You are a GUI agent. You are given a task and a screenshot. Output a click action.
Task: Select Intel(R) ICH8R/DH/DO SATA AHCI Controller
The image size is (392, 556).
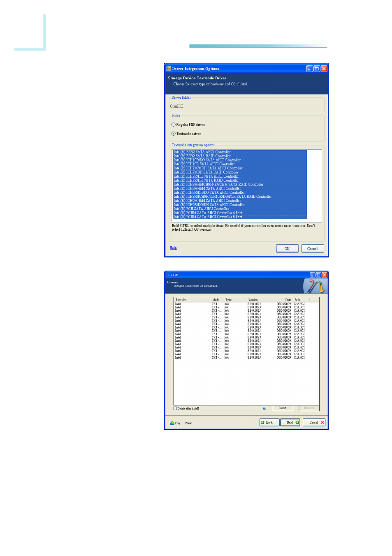click(240, 193)
